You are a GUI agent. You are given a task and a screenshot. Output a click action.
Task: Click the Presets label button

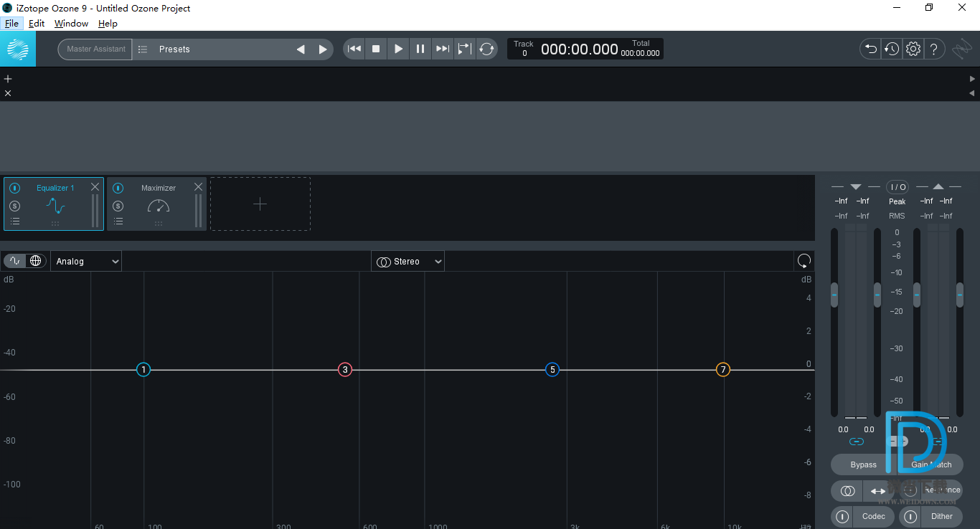[x=174, y=49]
